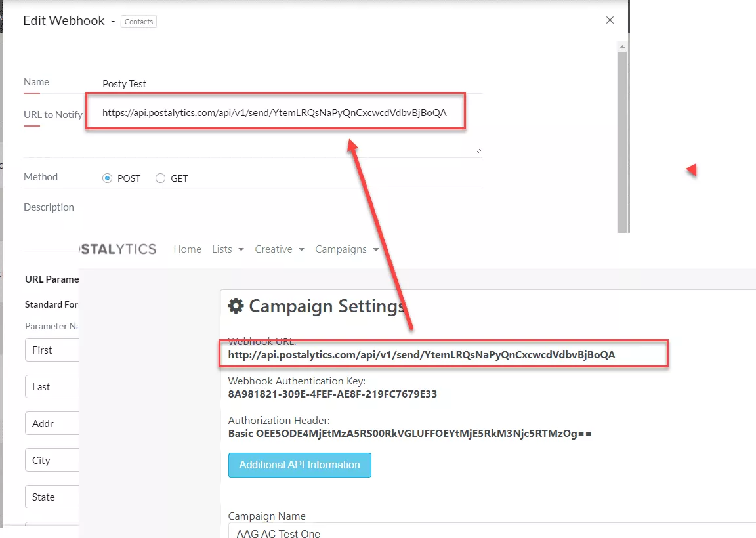Select the POST method radio button
The height and width of the screenshot is (538, 756).
(x=107, y=178)
